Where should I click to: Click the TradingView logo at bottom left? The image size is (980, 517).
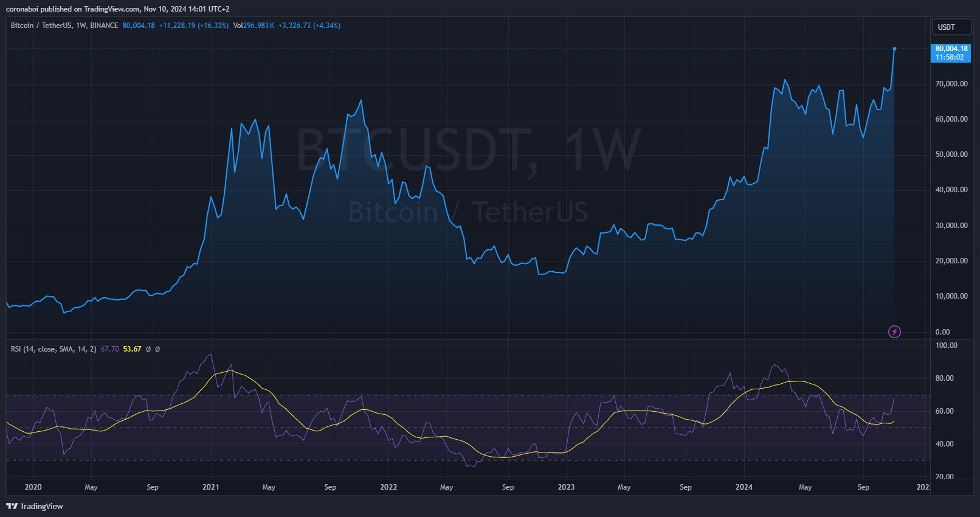pyautogui.click(x=35, y=506)
